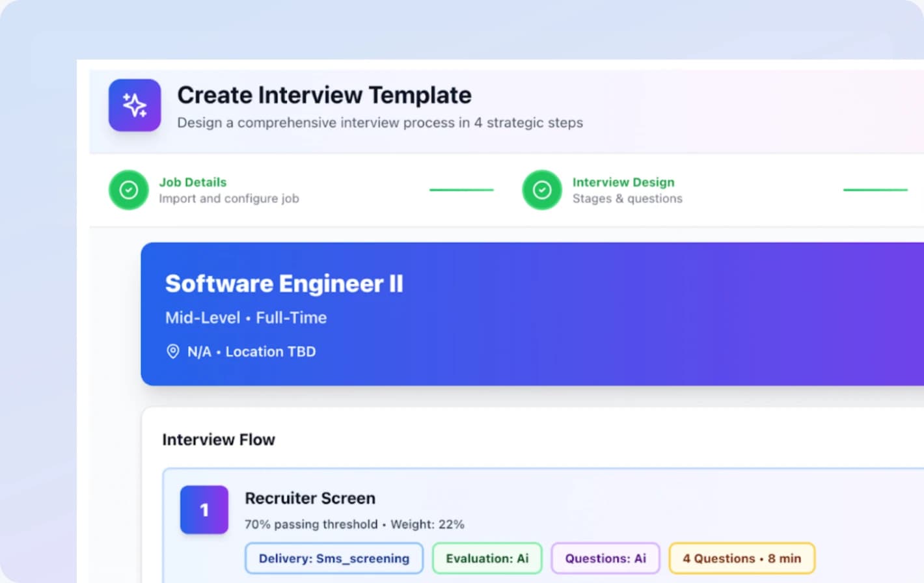Click the N/A • Location TBD text
The height and width of the screenshot is (583, 924).
[252, 351]
